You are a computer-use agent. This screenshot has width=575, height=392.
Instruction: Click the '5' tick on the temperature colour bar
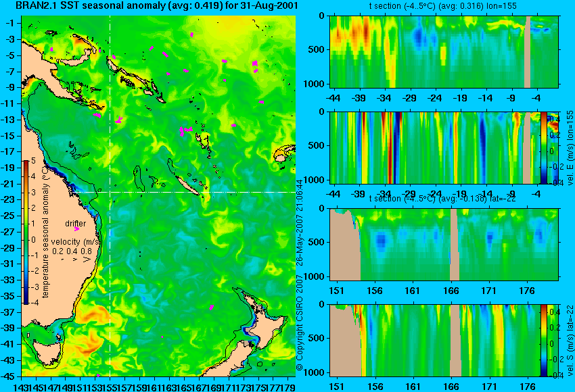point(33,160)
